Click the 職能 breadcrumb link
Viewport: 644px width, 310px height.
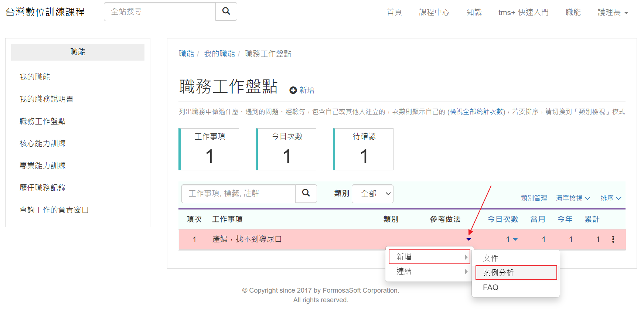186,54
